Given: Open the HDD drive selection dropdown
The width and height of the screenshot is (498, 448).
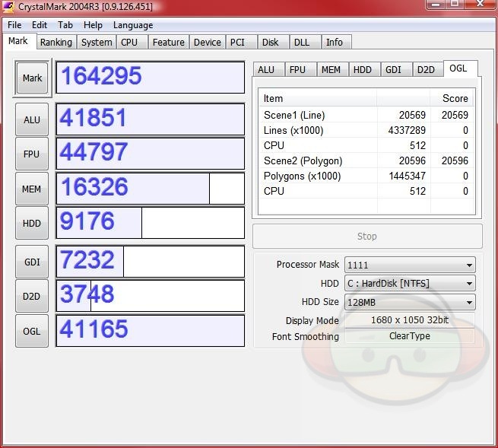Looking at the screenshot, I should tap(409, 284).
